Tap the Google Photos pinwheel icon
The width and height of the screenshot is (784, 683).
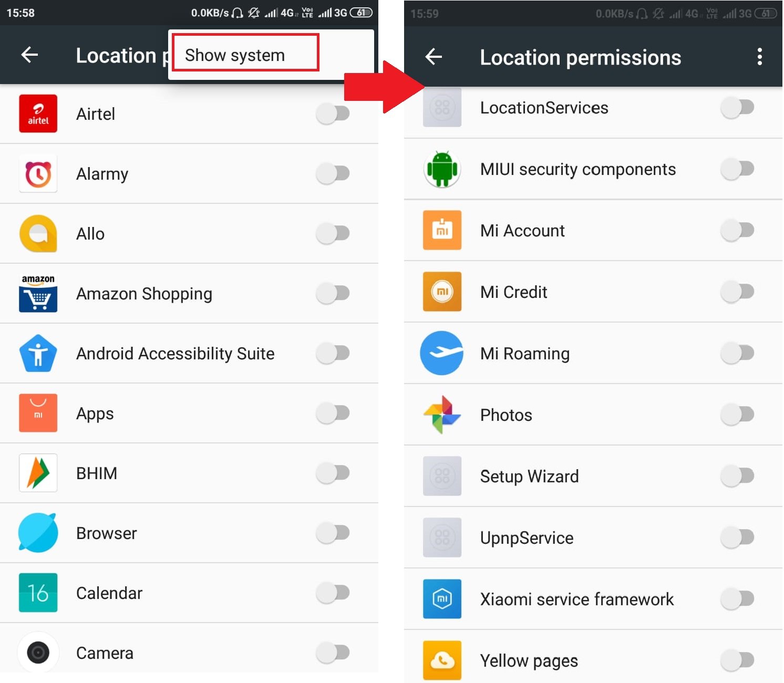pos(442,415)
